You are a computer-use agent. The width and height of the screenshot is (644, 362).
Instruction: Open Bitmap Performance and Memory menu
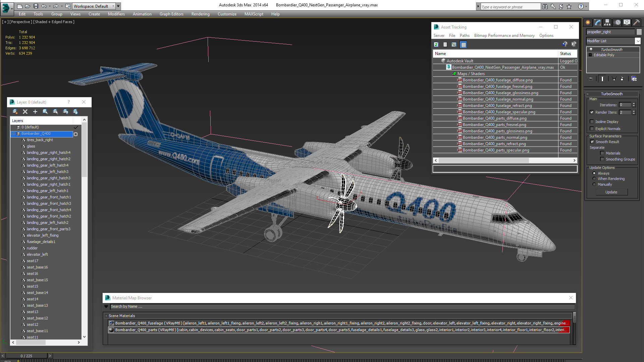[504, 36]
